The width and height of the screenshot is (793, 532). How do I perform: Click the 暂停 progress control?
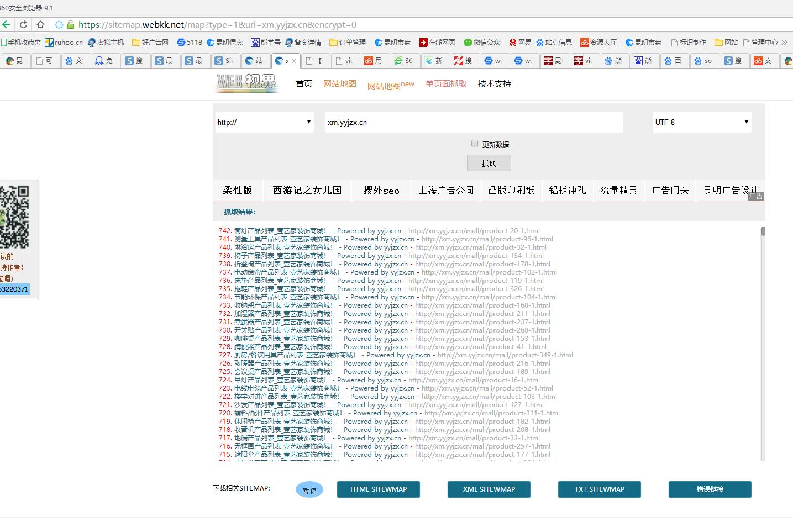coord(309,489)
